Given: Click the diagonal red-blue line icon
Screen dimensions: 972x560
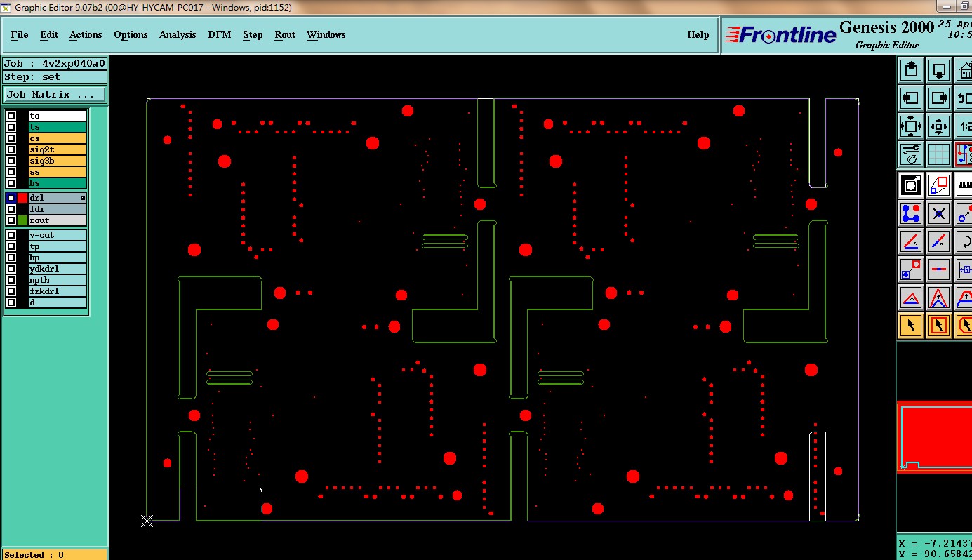Looking at the screenshot, I should tap(939, 241).
